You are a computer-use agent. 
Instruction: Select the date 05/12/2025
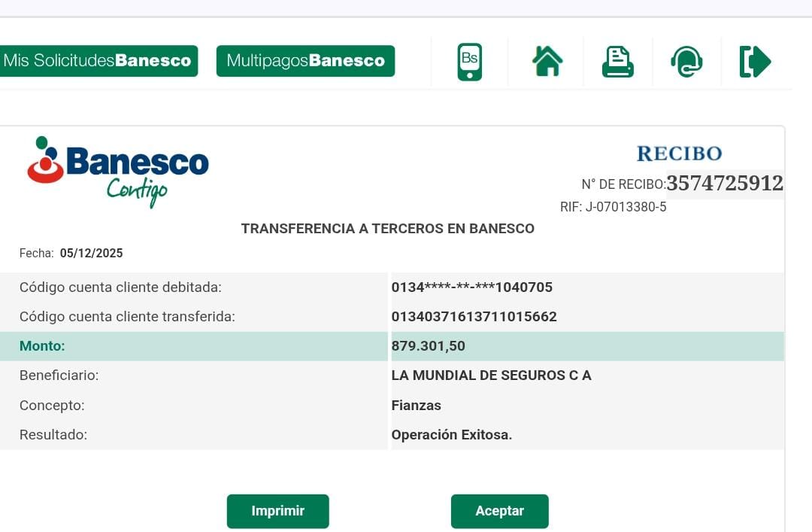(91, 254)
